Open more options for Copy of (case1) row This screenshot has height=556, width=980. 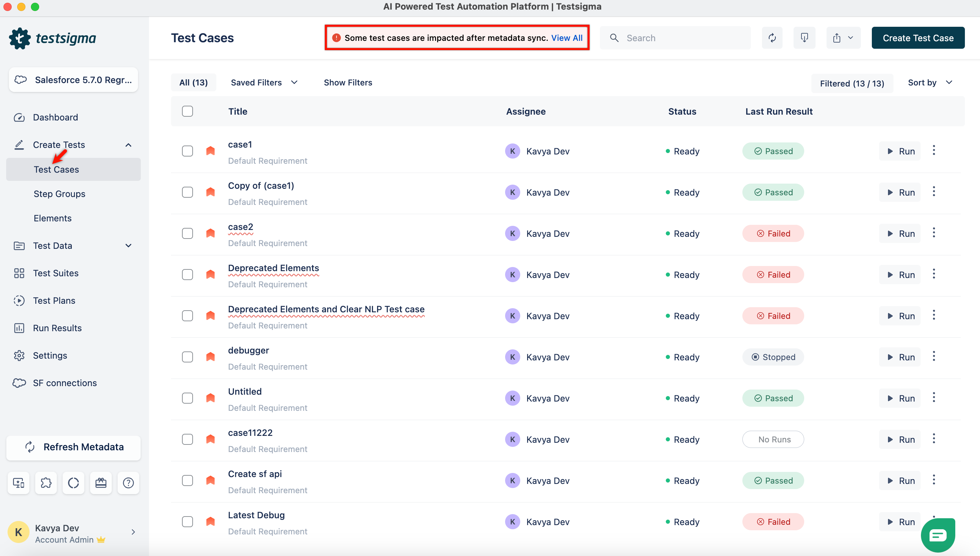(x=934, y=192)
